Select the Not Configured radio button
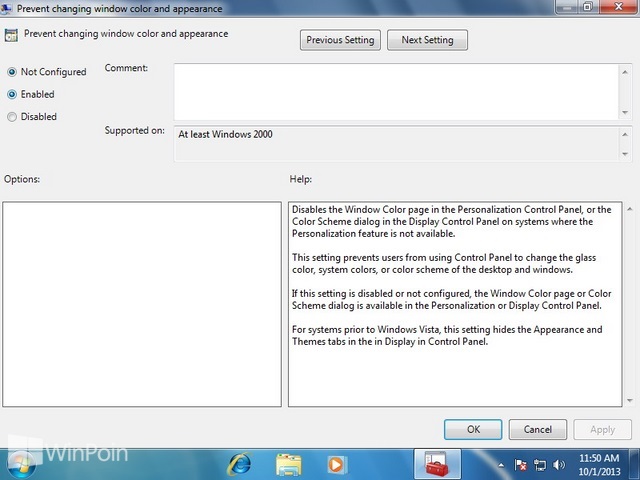The width and height of the screenshot is (640, 480). tap(12, 72)
